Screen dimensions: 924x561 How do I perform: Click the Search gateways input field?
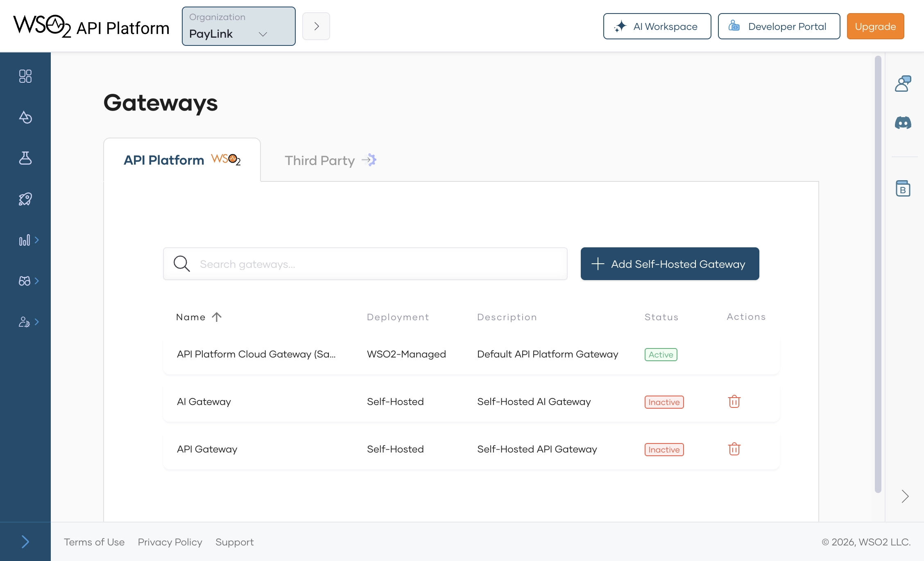pyautogui.click(x=365, y=264)
